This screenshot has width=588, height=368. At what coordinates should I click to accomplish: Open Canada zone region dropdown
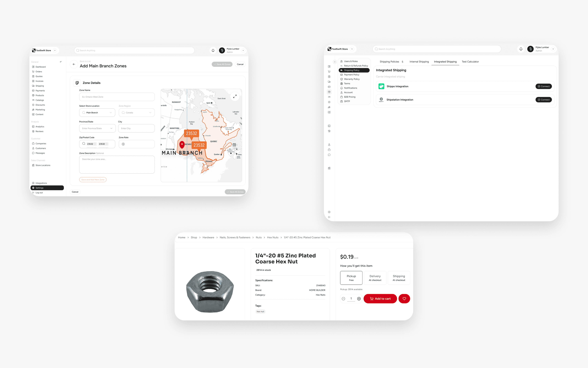(137, 112)
